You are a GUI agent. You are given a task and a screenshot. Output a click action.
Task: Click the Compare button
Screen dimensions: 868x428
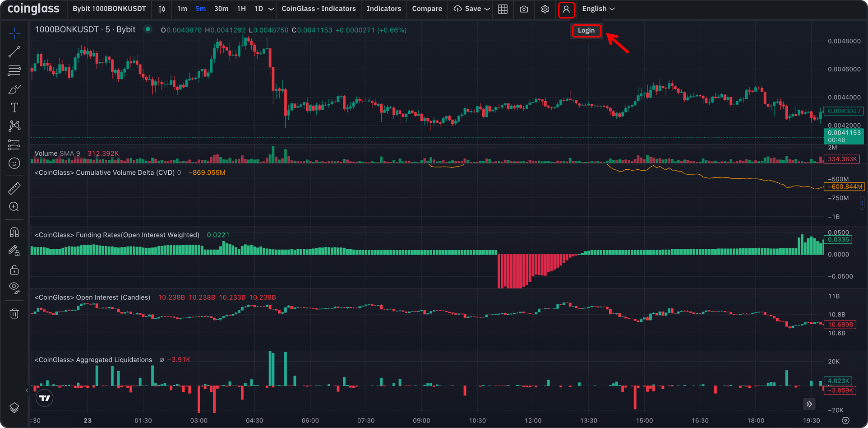[427, 9]
